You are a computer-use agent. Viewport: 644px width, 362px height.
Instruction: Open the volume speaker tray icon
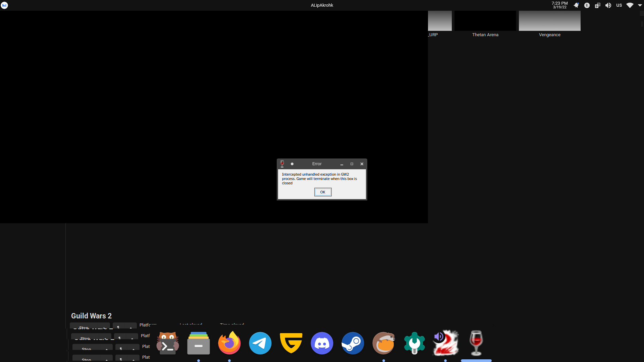click(x=608, y=5)
